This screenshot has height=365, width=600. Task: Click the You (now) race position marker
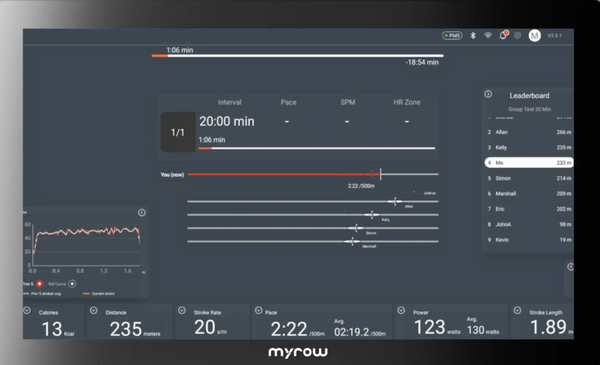(380, 174)
